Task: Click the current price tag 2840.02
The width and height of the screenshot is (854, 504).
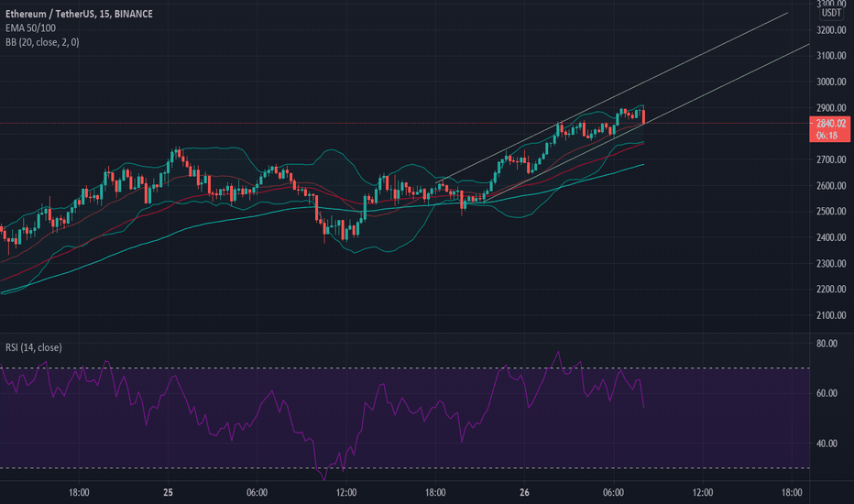Action: click(x=830, y=124)
